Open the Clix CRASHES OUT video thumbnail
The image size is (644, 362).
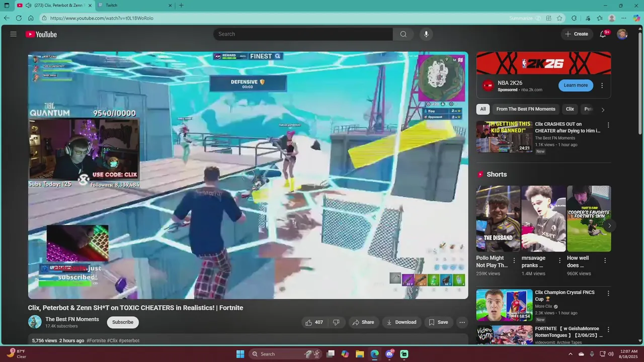[x=504, y=137]
